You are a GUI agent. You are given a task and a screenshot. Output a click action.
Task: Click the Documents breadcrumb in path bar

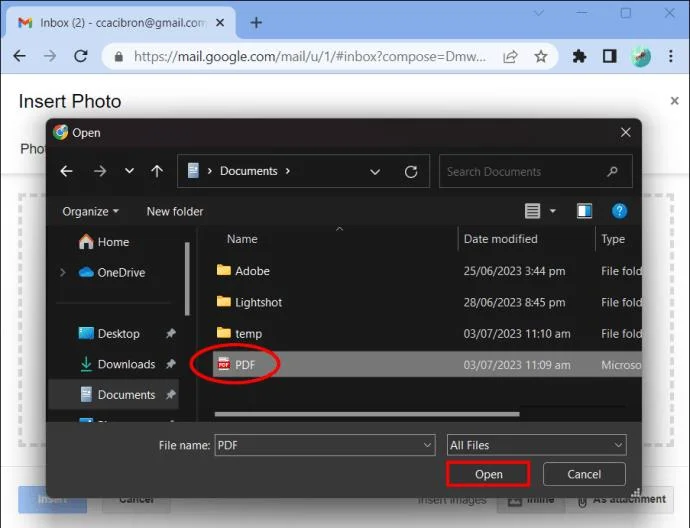point(249,171)
